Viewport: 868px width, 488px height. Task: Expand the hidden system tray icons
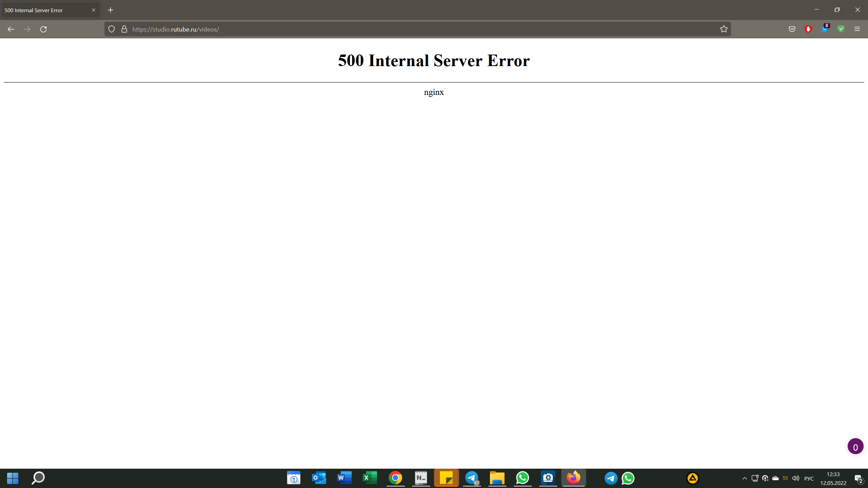pyautogui.click(x=745, y=479)
